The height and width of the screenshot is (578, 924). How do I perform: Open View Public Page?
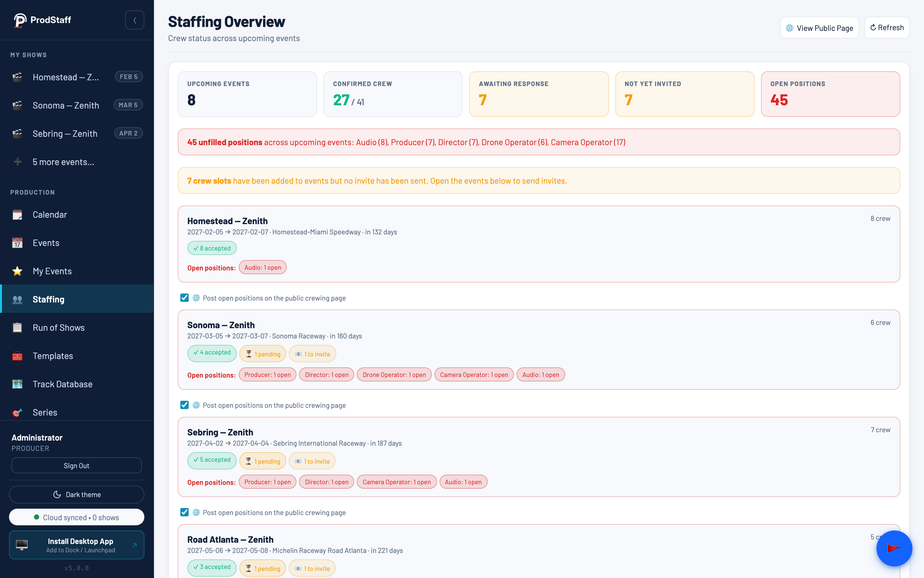819,28
